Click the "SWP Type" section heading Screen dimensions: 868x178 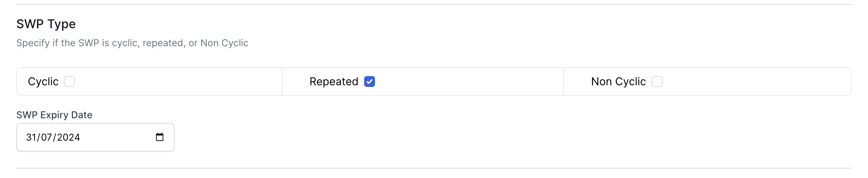coord(46,24)
